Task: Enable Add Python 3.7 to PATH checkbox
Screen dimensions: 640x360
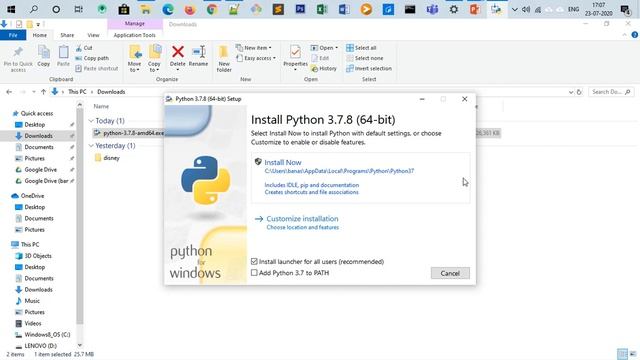Action: [x=254, y=273]
